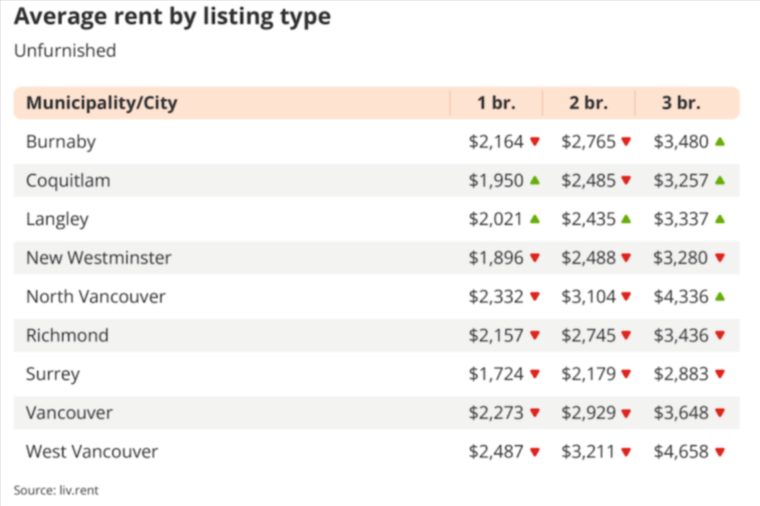Select the 3 br. column header
The height and width of the screenshot is (506, 760).
tap(681, 103)
